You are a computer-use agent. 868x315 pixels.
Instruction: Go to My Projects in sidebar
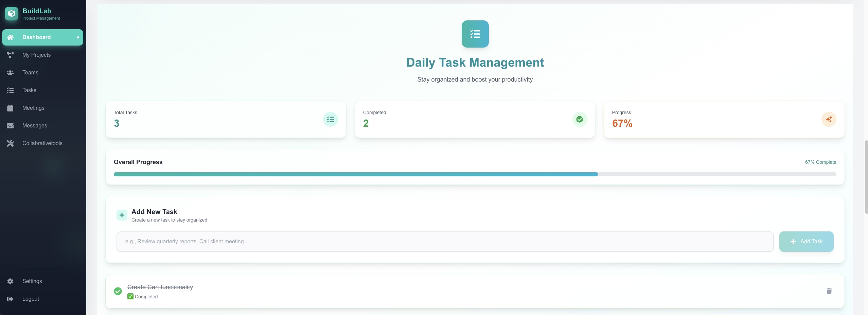point(36,55)
